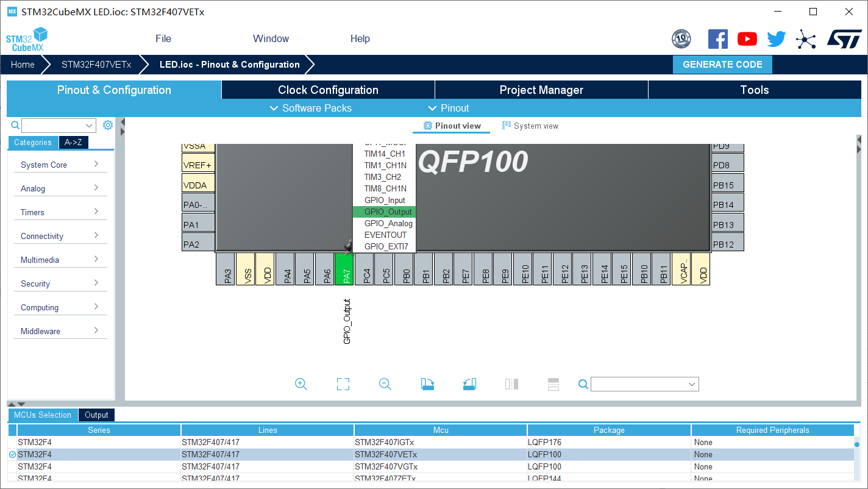The height and width of the screenshot is (489, 868).
Task: Go to Home breadcrumb
Action: 23,64
